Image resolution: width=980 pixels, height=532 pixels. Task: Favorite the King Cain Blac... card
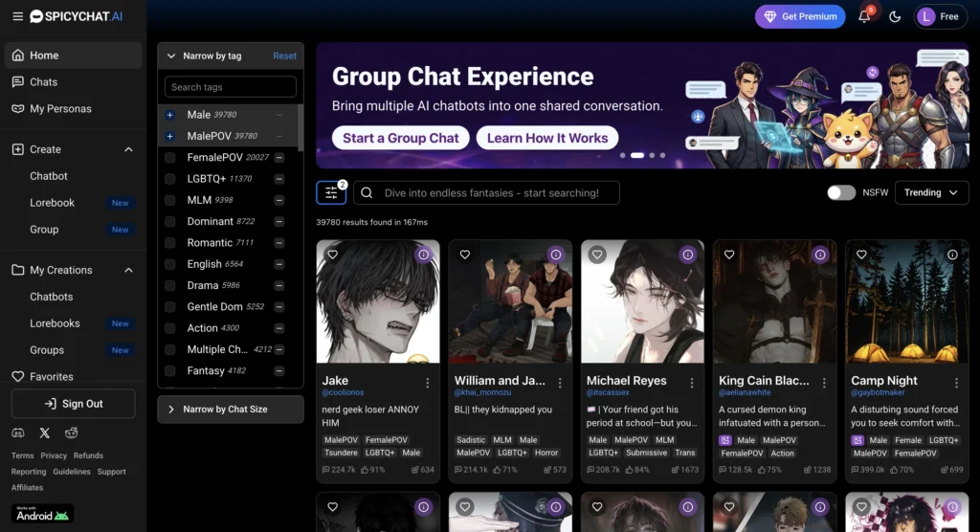tap(729, 255)
